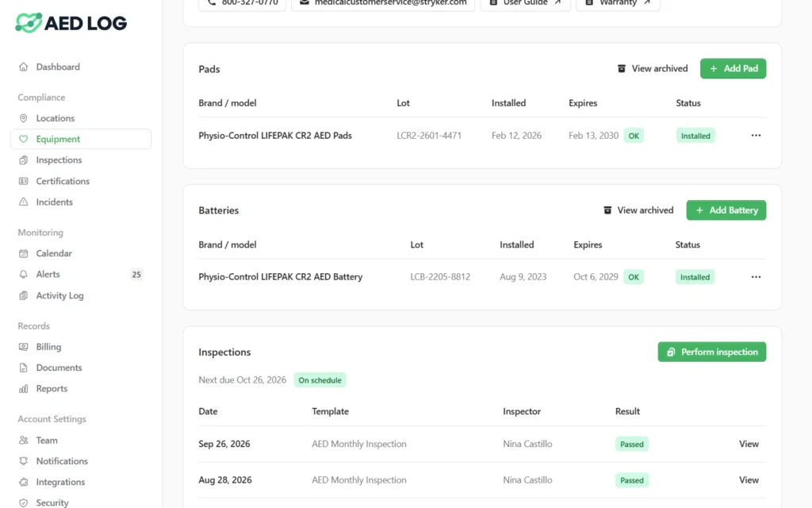Click the Perform inspection button

click(x=712, y=352)
